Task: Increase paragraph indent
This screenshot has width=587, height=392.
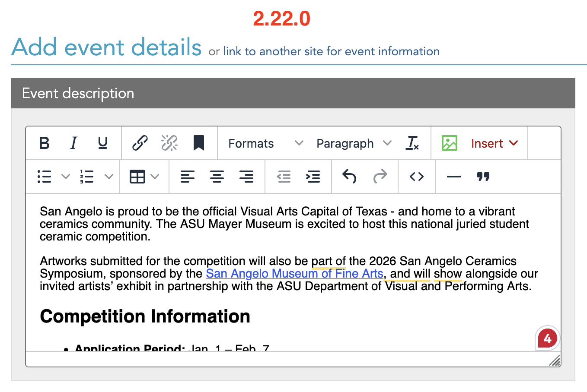Action: 313,177
